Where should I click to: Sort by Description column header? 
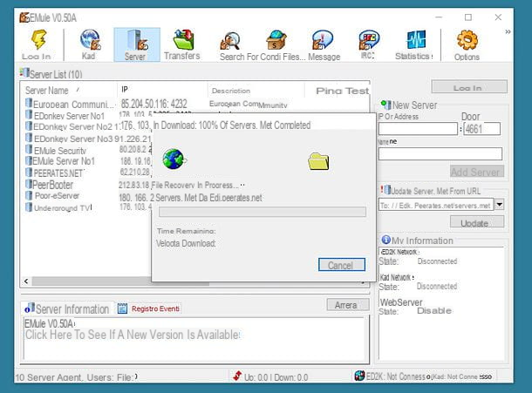(x=256, y=91)
